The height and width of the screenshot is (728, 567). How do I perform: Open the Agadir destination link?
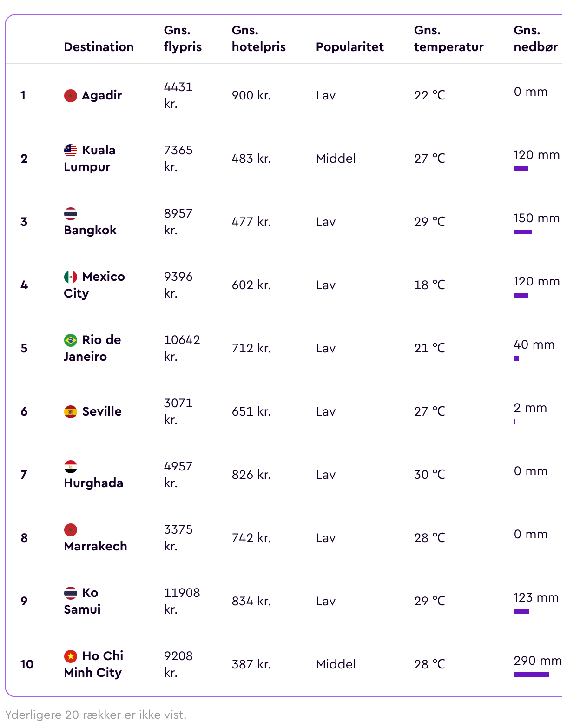(x=102, y=95)
